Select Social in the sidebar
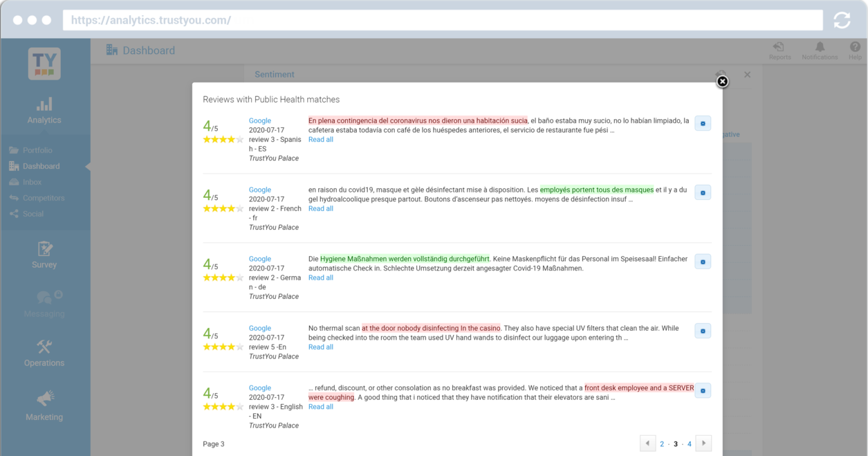This screenshot has width=868, height=456. (x=33, y=214)
